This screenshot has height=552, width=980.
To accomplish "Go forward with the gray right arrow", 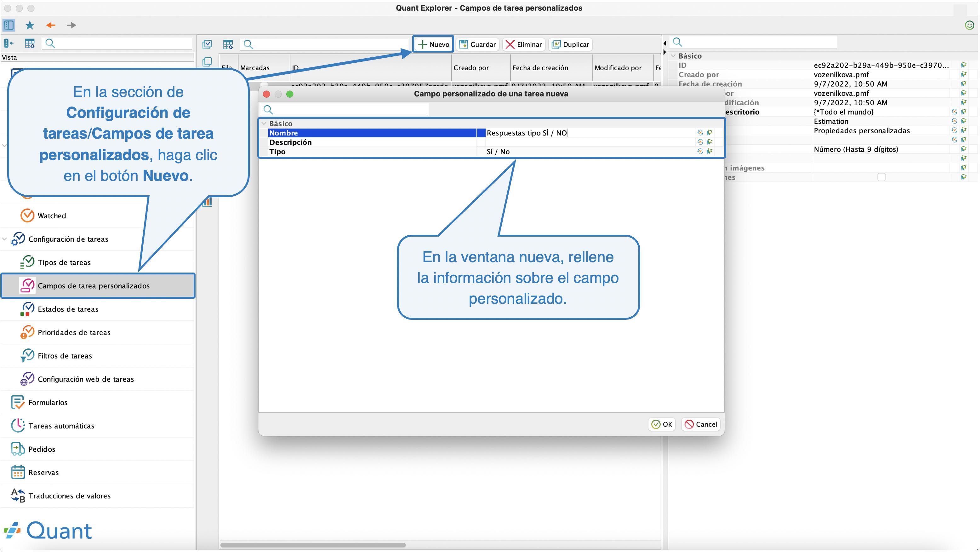I will tap(71, 25).
